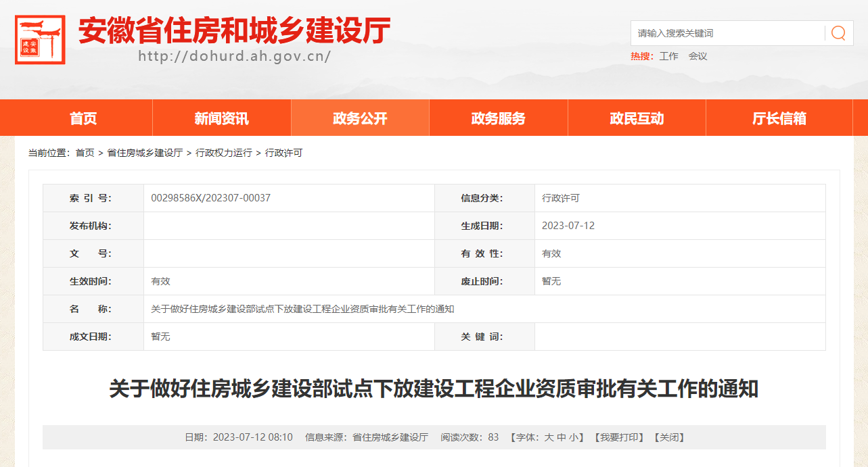Click the 首页 breadcrumb link

85,153
